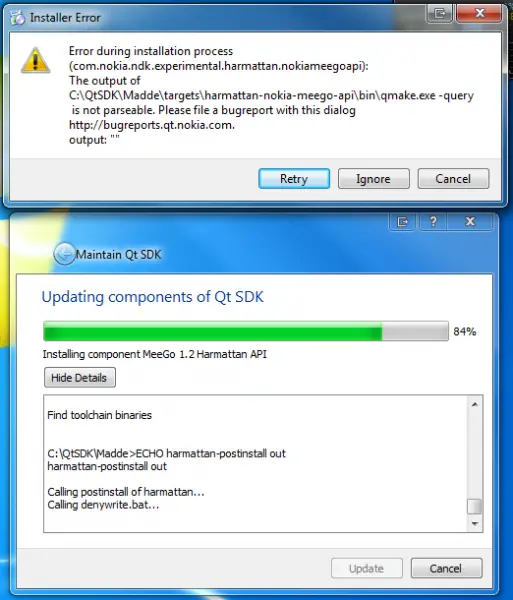Click inside the installation details text area
Screen dimensions: 513x600
255,463
